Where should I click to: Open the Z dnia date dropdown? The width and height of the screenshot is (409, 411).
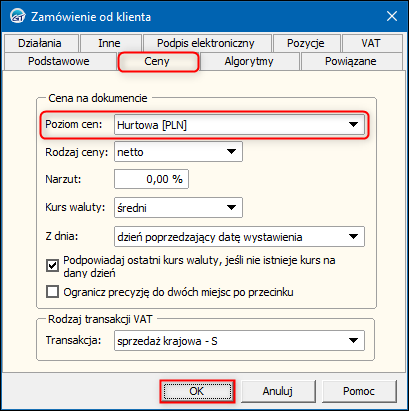239,237
